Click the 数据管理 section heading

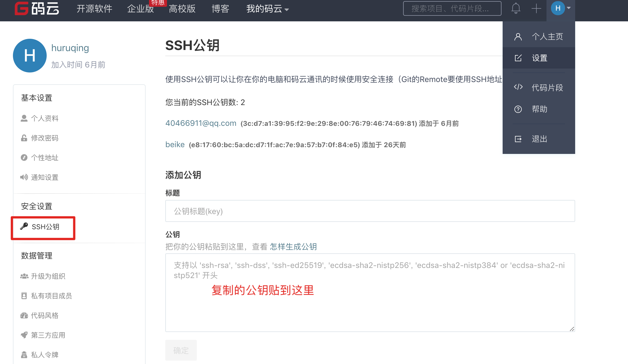[x=37, y=256]
